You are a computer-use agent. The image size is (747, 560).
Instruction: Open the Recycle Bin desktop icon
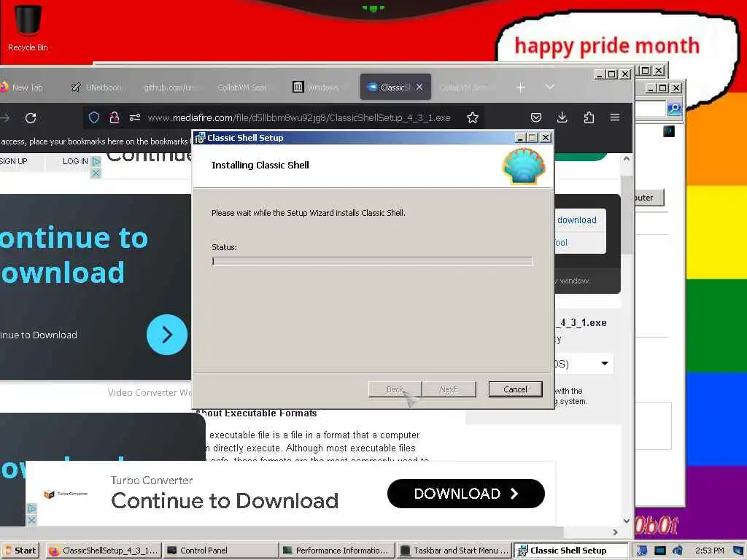click(28, 28)
